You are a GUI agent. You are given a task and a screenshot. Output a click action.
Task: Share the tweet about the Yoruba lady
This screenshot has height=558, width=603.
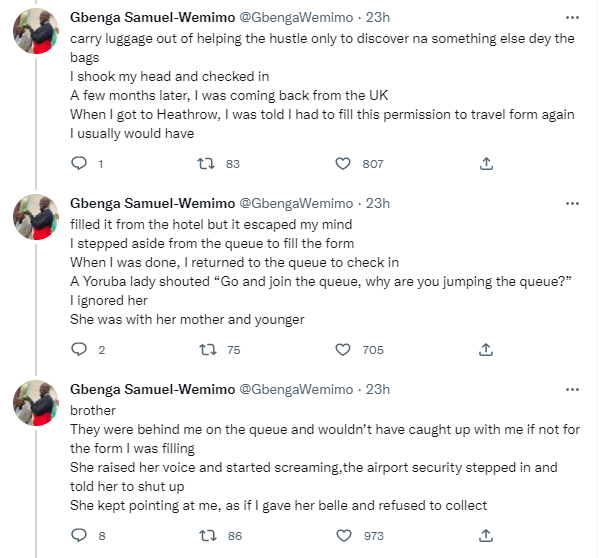click(x=486, y=349)
